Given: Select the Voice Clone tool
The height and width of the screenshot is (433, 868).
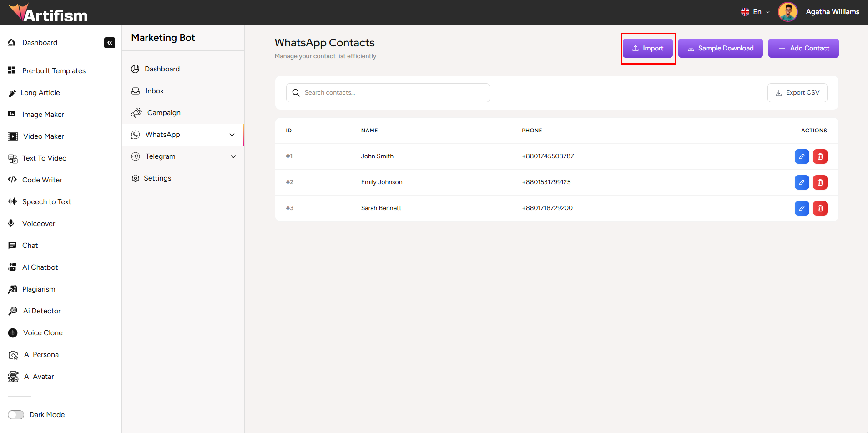Looking at the screenshot, I should [43, 332].
